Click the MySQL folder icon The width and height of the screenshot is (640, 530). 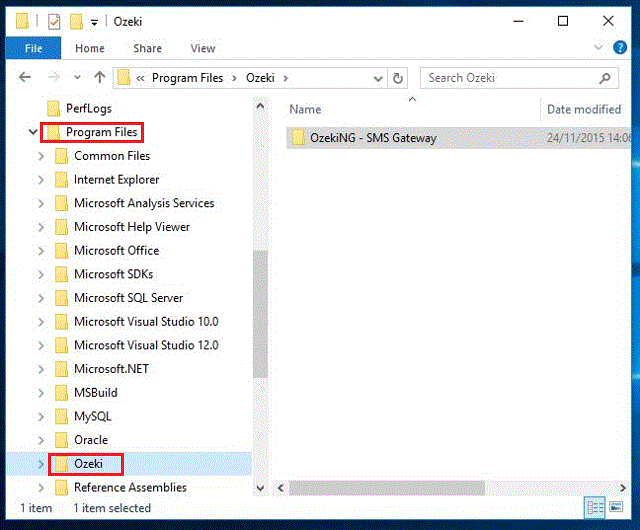(x=61, y=416)
